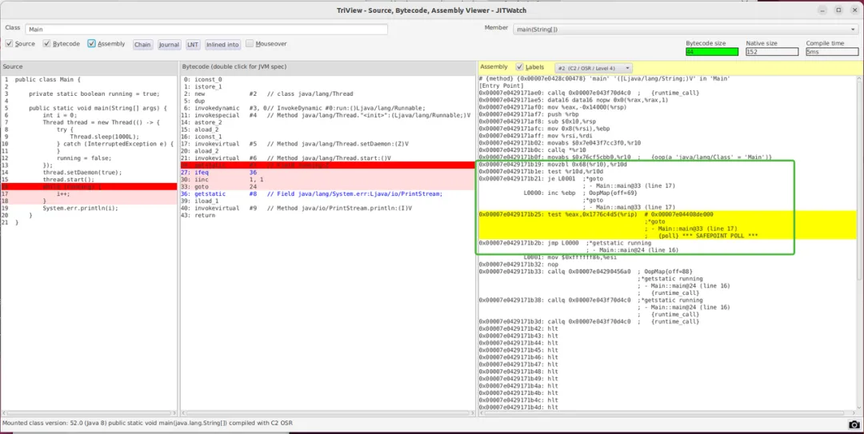The height and width of the screenshot is (434, 864).
Task: Select bytecode row '27: ifeq 36'
Action: [327, 173]
